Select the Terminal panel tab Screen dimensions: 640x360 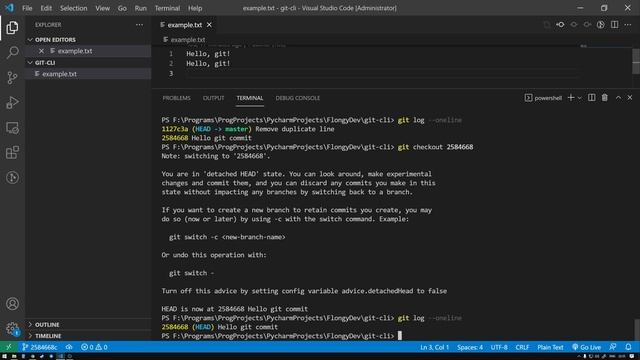(x=250, y=98)
